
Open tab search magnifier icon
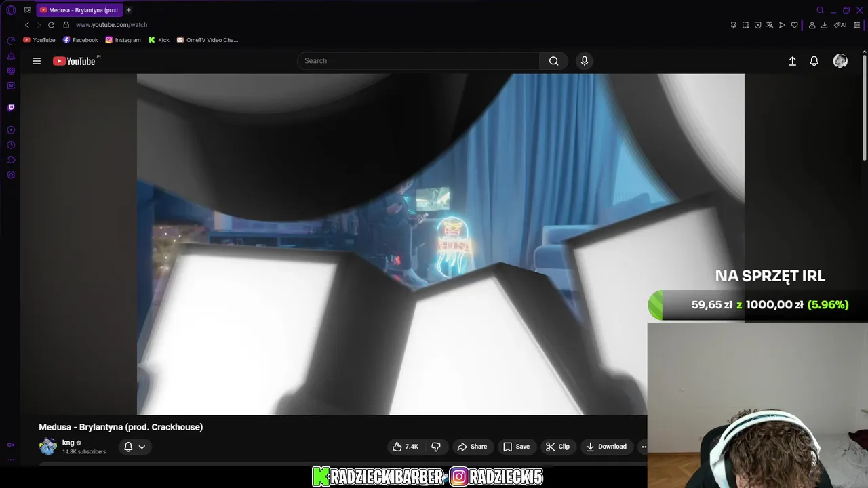[820, 10]
